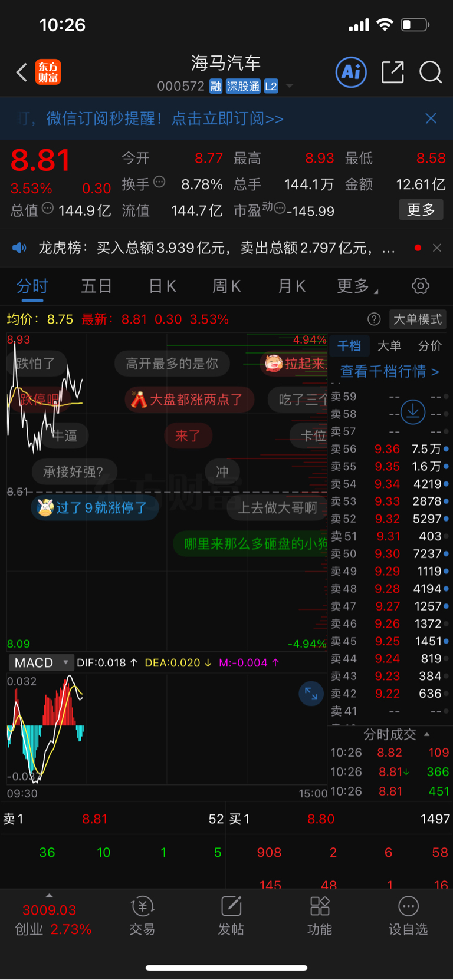Viewport: 453px width, 980px height.
Task: Tap the L2 level badge
Action: (271, 87)
